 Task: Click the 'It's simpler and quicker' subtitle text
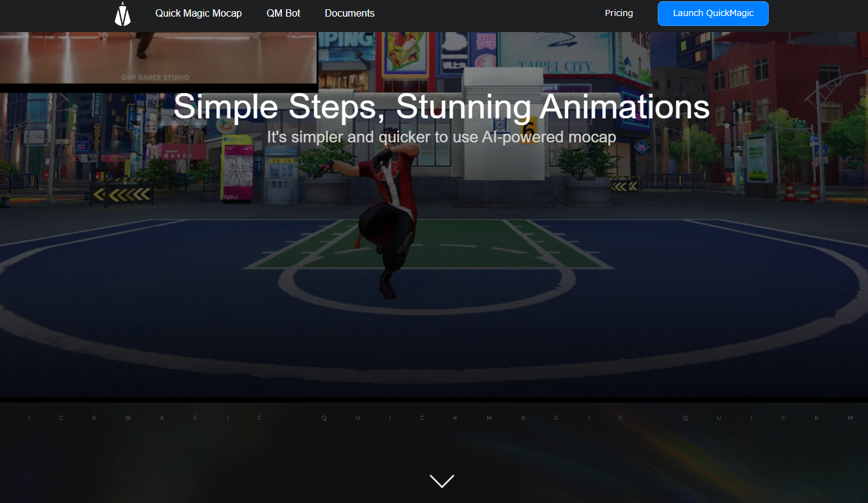[441, 137]
